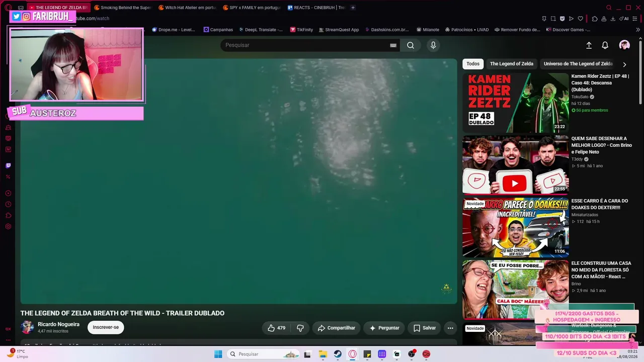Start voice search with microphone icon
The height and width of the screenshot is (362, 644).
433,45
